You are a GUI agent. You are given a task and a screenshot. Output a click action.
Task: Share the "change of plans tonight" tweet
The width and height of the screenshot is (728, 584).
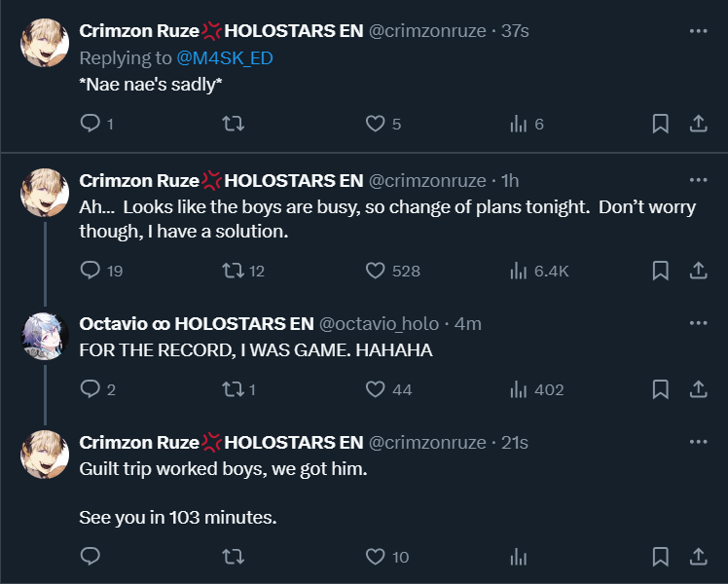698,270
